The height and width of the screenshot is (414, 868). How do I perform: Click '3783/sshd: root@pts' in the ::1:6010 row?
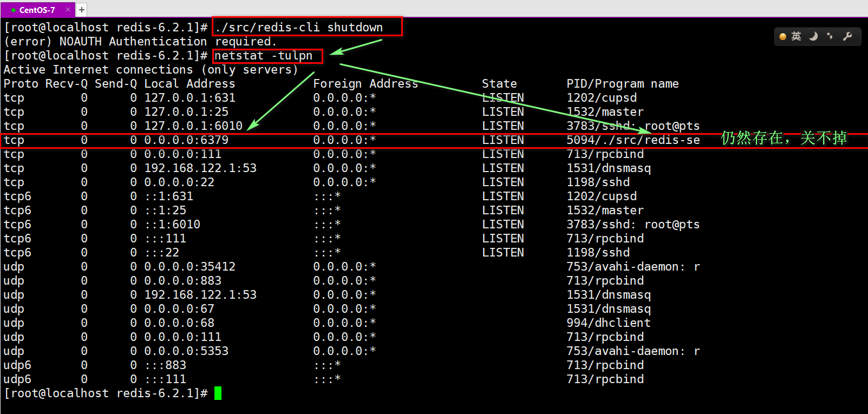[633, 224]
